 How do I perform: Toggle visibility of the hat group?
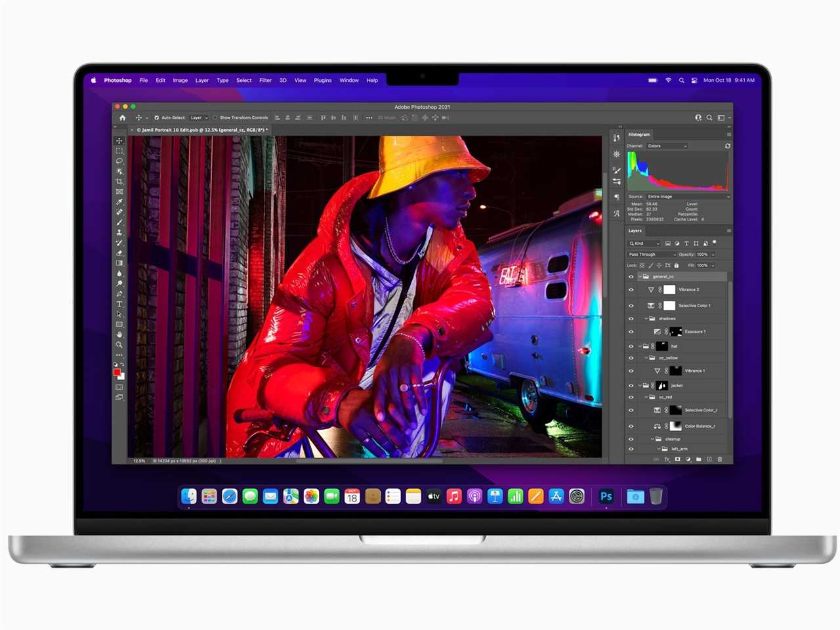[x=631, y=345]
